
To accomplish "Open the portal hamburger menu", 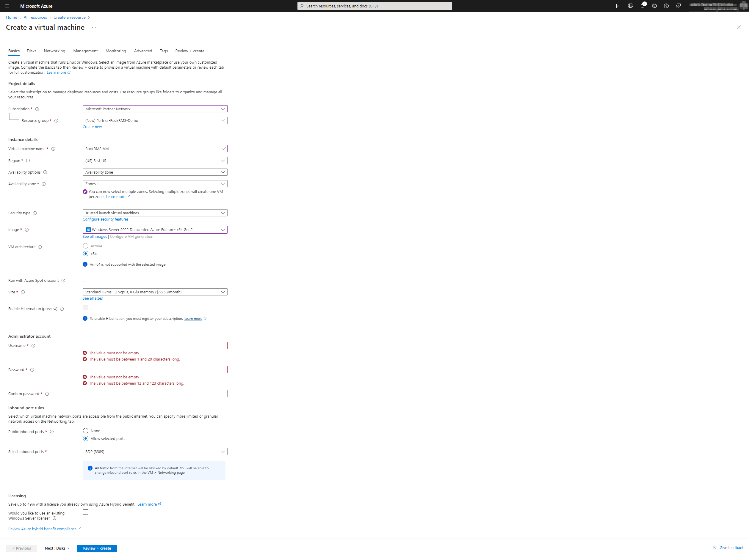I will (x=7, y=6).
